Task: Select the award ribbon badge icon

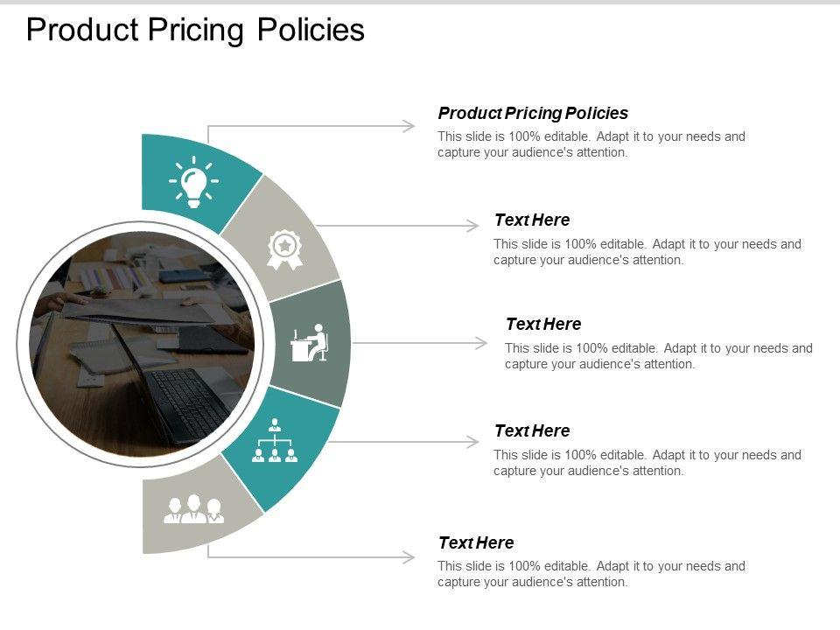Action: 284,248
